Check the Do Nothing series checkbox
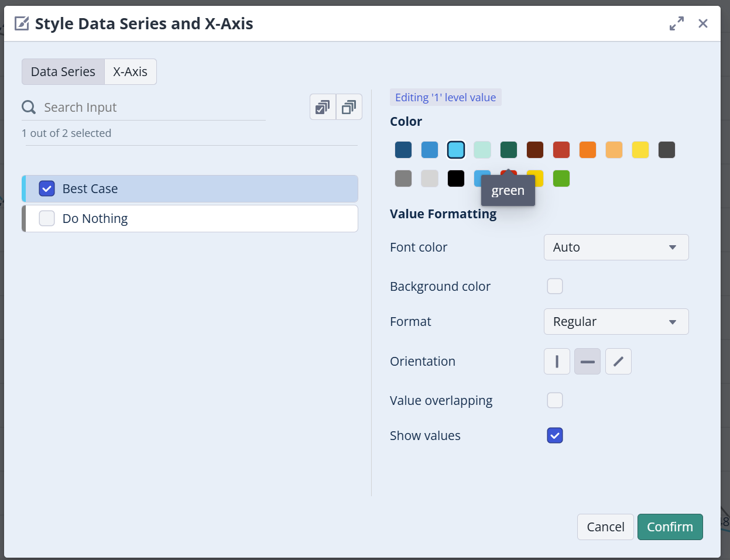730x560 pixels. 47,218
